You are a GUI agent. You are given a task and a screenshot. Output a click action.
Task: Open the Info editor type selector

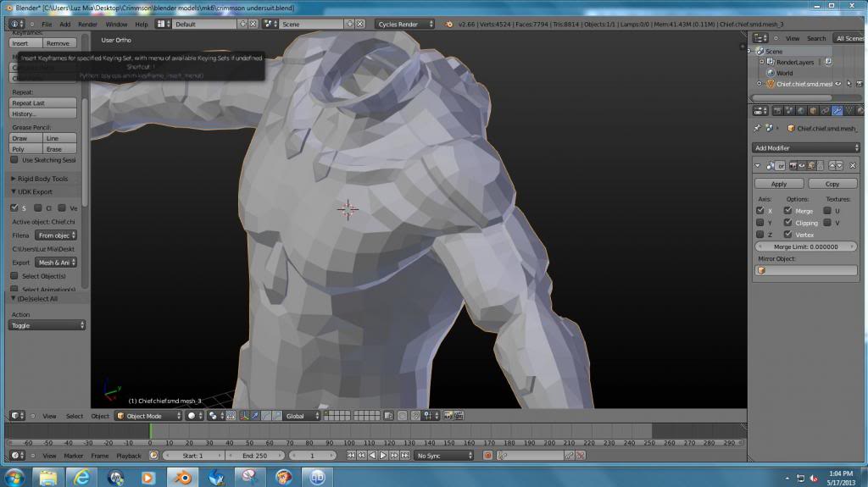[x=17, y=24]
